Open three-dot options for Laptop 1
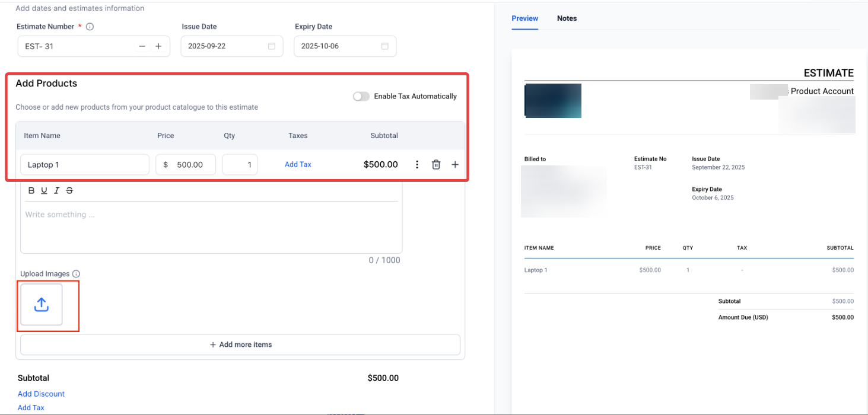 (x=417, y=165)
